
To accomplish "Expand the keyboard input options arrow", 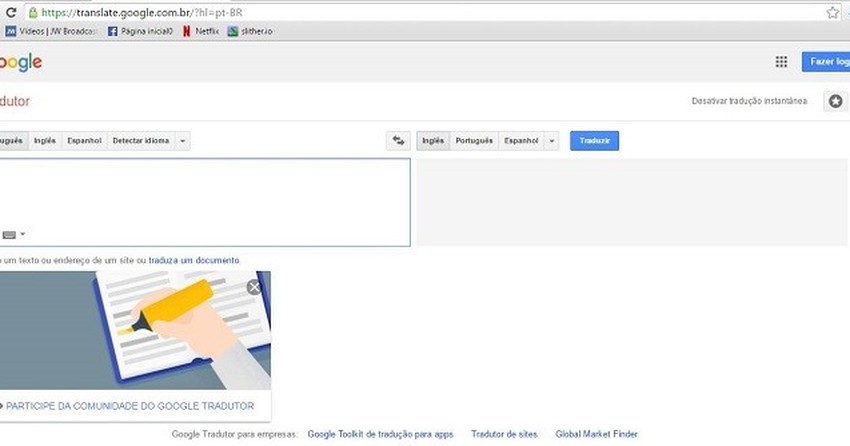I will (23, 234).
